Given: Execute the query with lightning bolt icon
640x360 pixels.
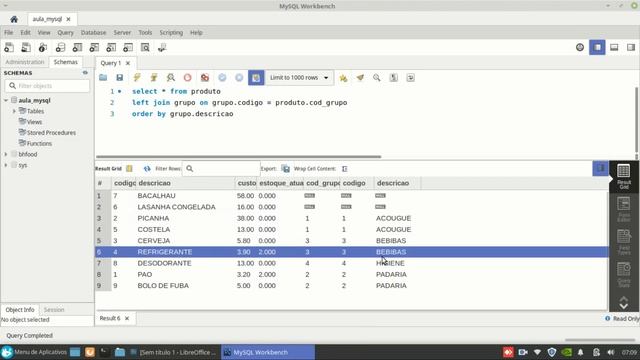Looking at the screenshot, I should click(x=137, y=78).
